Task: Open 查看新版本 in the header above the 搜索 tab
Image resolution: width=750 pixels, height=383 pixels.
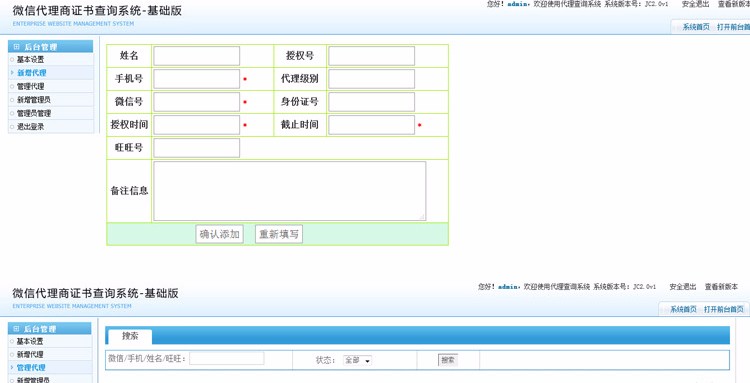Action: pyautogui.click(x=721, y=287)
